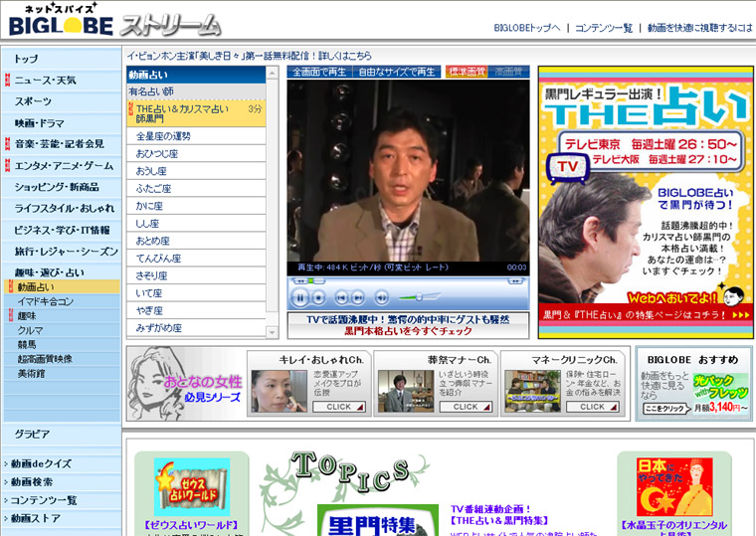Select 超高画質映像 submenu item
This screenshot has width=756, height=536.
coord(62,359)
